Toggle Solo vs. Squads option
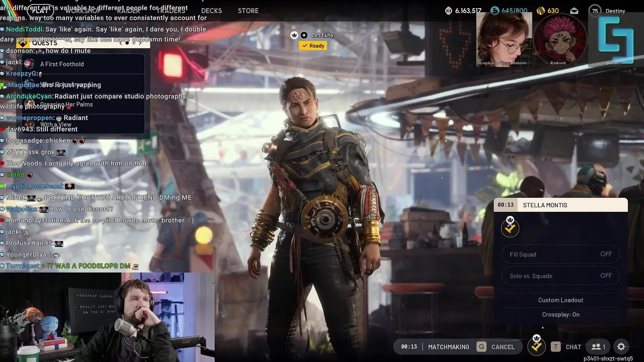 click(x=560, y=276)
